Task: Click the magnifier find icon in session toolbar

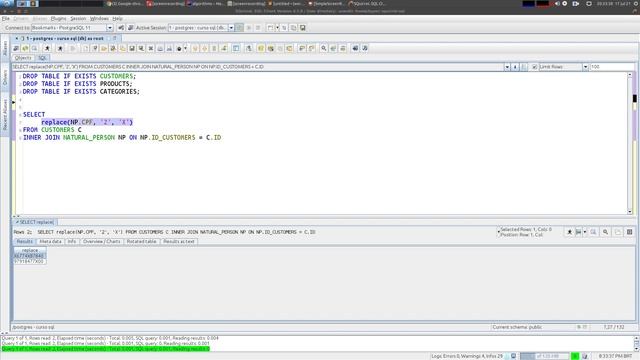Action: pos(324,48)
